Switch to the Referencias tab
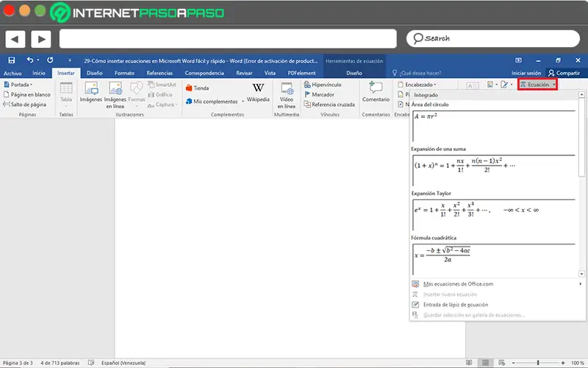 point(159,73)
